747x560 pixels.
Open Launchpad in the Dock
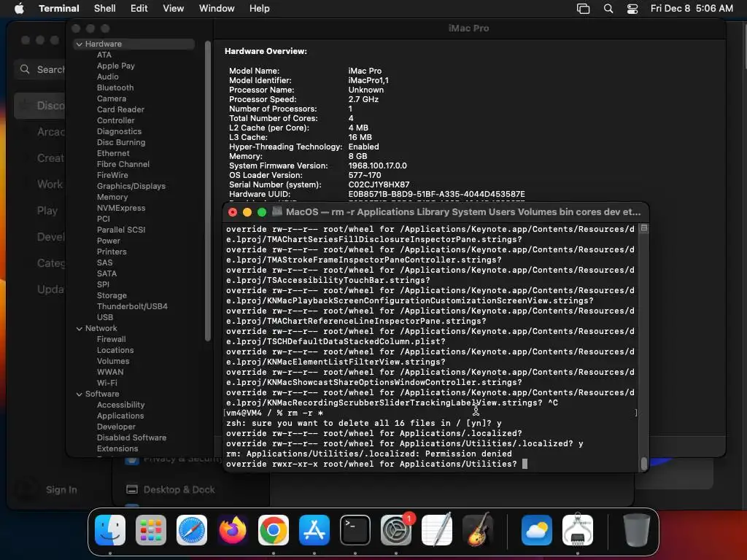pos(151,530)
